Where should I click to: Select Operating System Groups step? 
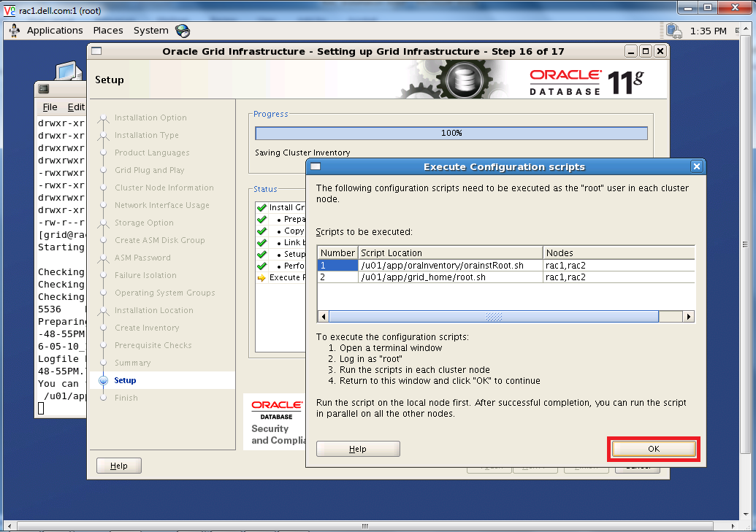tap(165, 293)
